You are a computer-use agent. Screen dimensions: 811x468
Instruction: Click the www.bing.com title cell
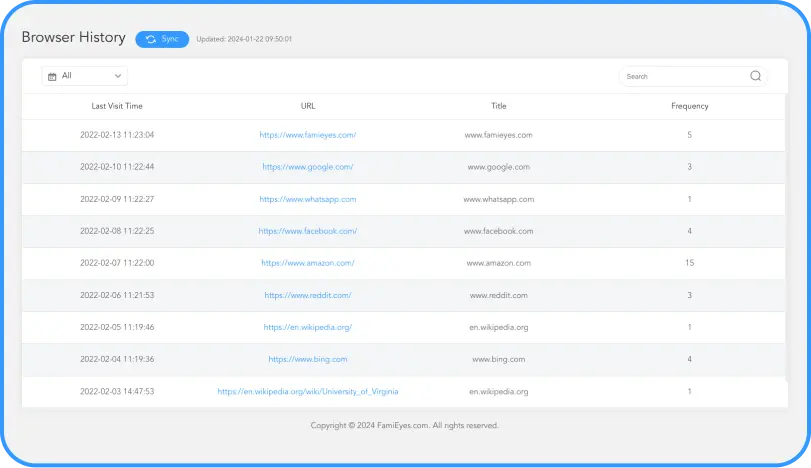(499, 359)
